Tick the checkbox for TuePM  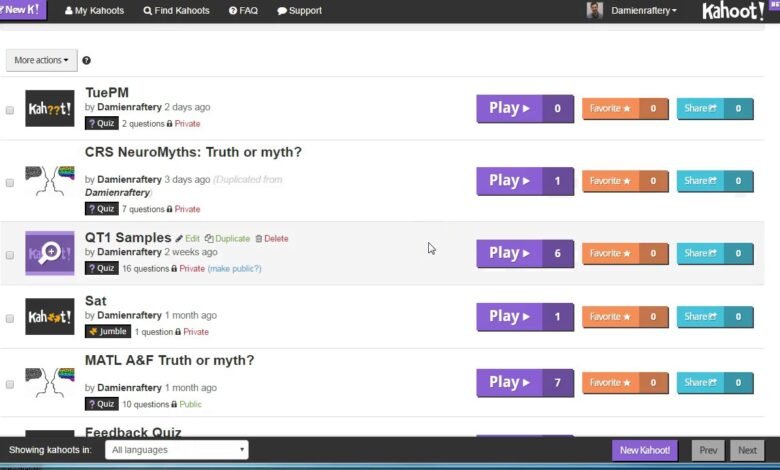tap(10, 110)
